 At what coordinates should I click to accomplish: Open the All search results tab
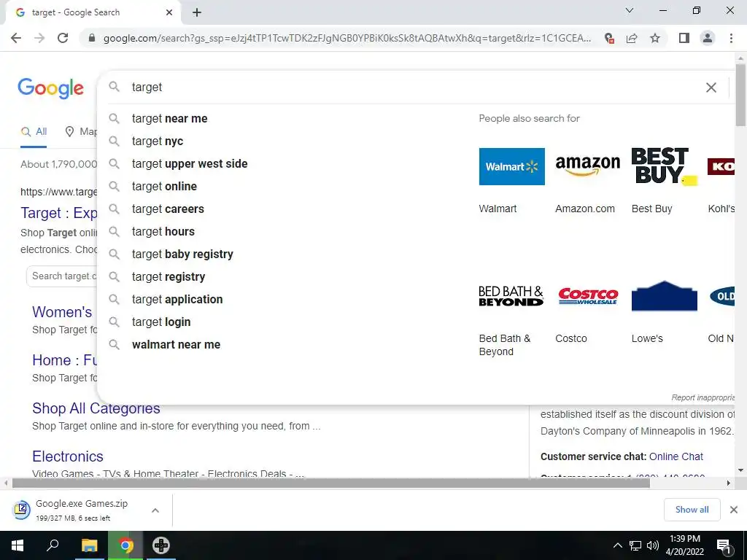pyautogui.click(x=34, y=132)
